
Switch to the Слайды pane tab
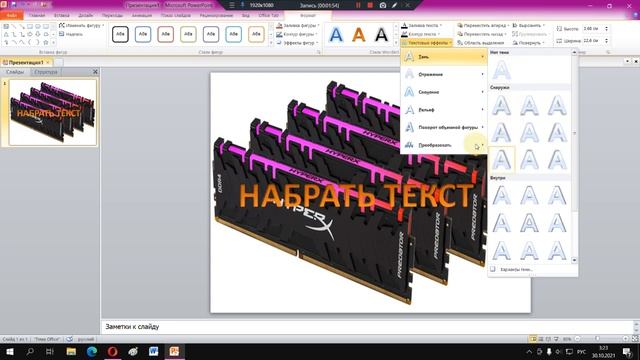click(15, 72)
